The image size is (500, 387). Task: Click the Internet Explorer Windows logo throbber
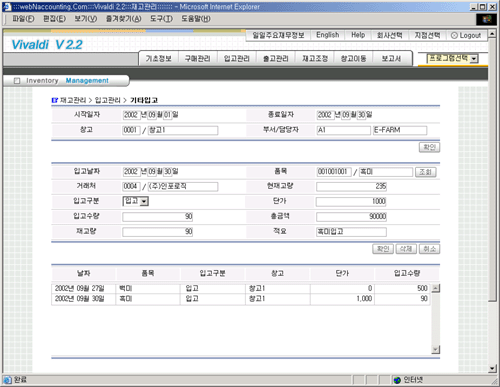[487, 19]
